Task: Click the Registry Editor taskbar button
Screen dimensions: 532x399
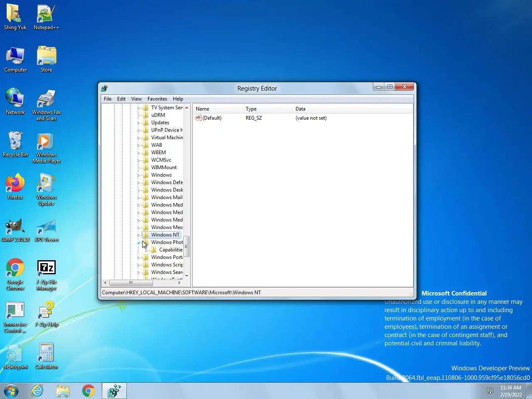Action: 114,391
